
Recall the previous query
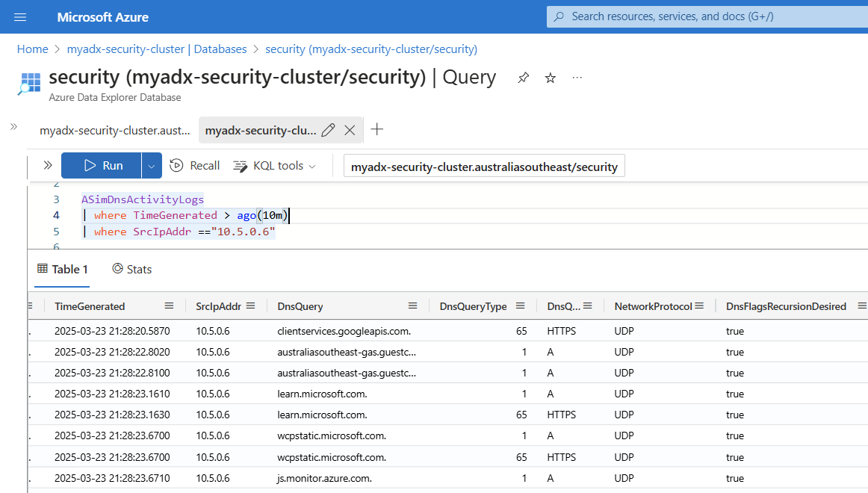[x=194, y=165]
